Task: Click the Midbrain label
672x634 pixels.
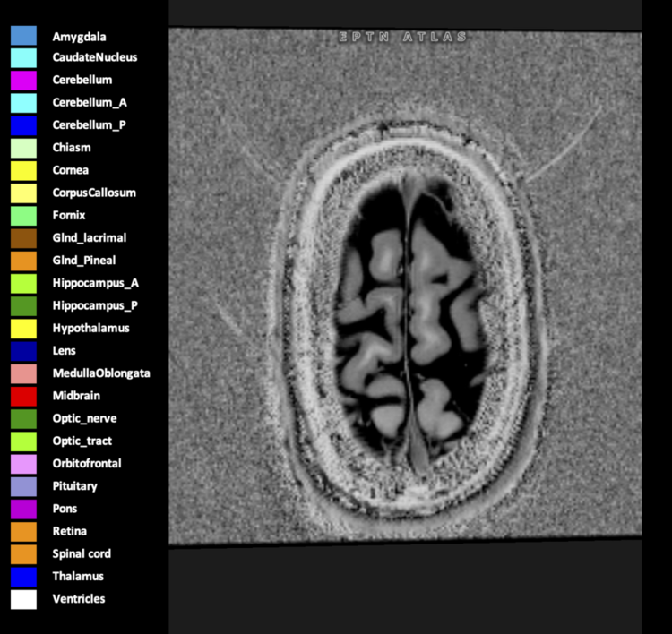Action: tap(76, 396)
